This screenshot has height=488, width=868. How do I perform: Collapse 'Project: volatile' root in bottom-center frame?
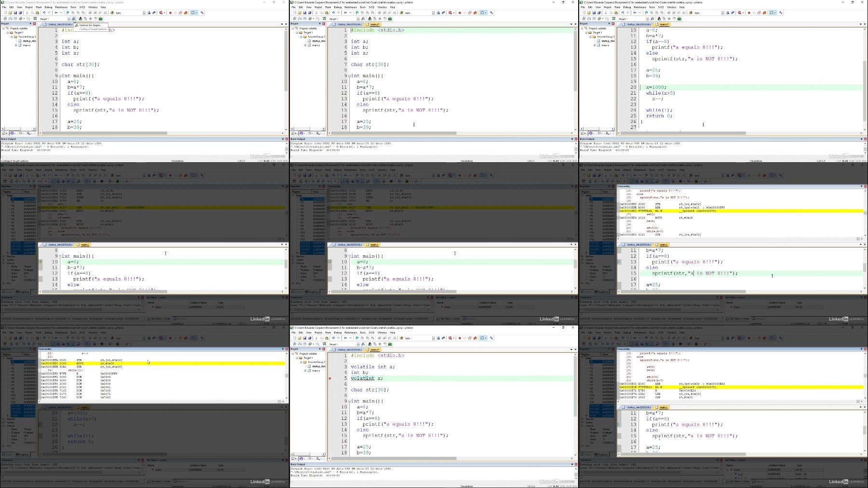click(x=293, y=354)
